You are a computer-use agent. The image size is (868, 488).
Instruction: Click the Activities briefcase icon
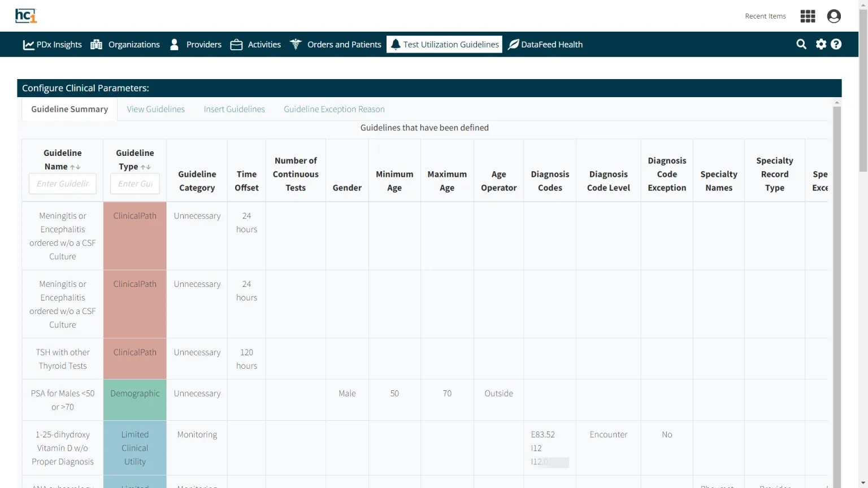(237, 44)
